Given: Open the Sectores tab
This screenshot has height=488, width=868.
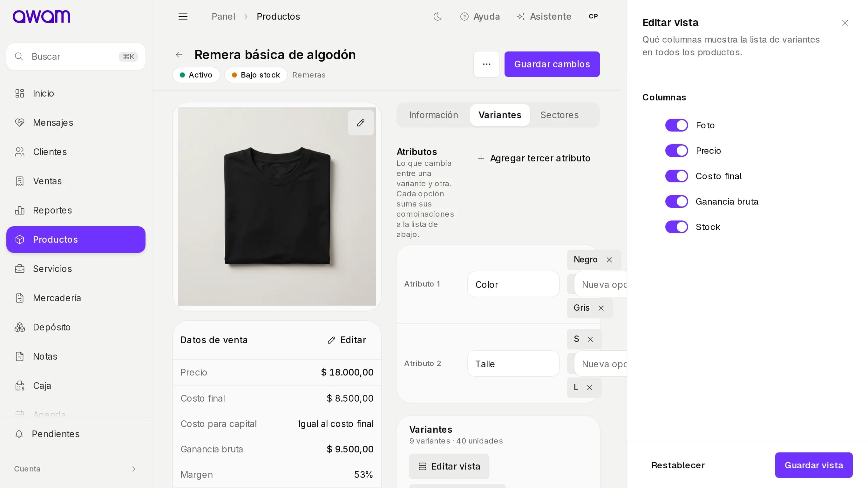Looking at the screenshot, I should pyautogui.click(x=559, y=115).
